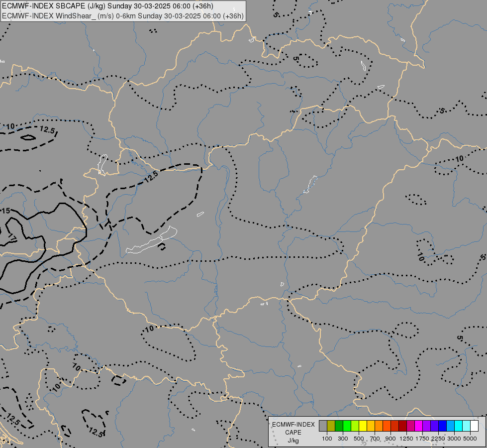Select the pure blue legend swatch
The width and height of the screenshot is (487, 448).
pos(443,426)
